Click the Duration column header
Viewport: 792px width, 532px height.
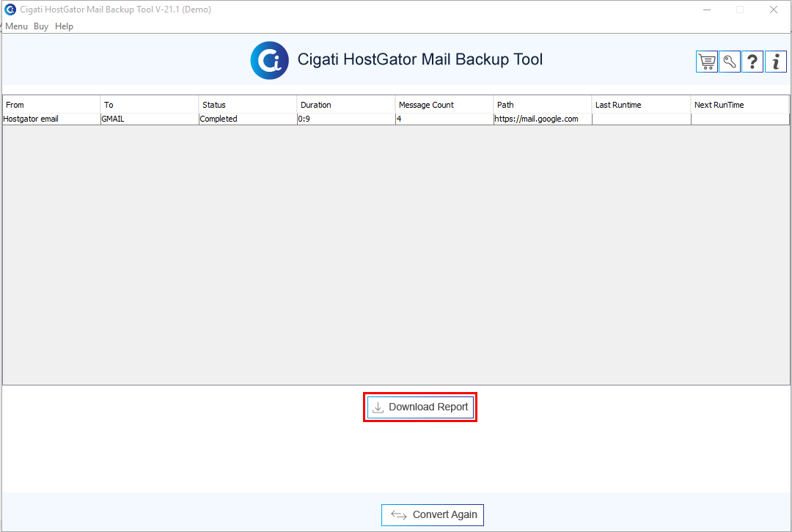(x=346, y=105)
